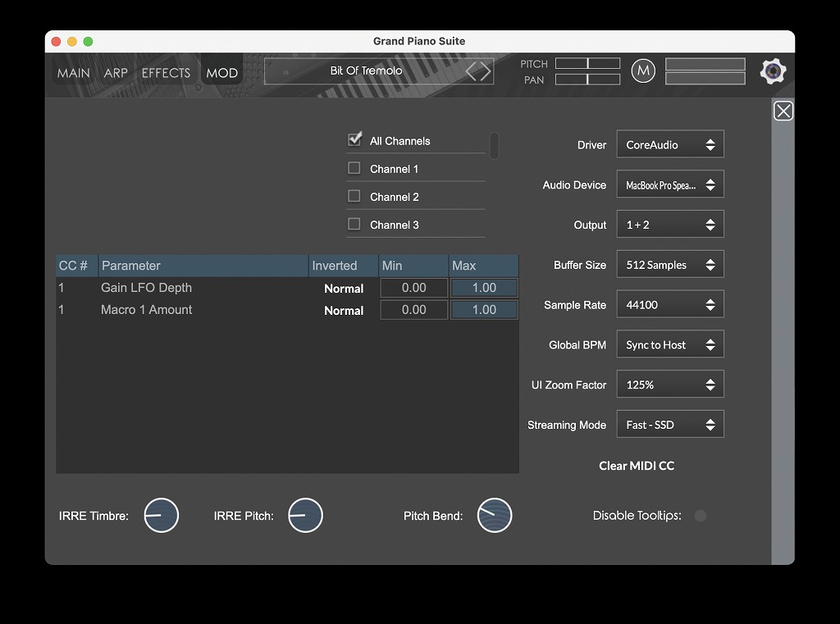840x624 pixels.
Task: Click the Pitch Bend knob
Action: 495,516
